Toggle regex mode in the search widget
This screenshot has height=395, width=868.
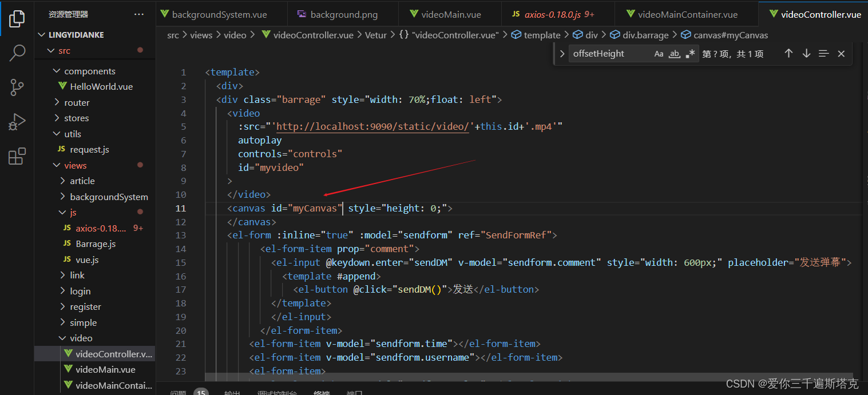click(691, 53)
